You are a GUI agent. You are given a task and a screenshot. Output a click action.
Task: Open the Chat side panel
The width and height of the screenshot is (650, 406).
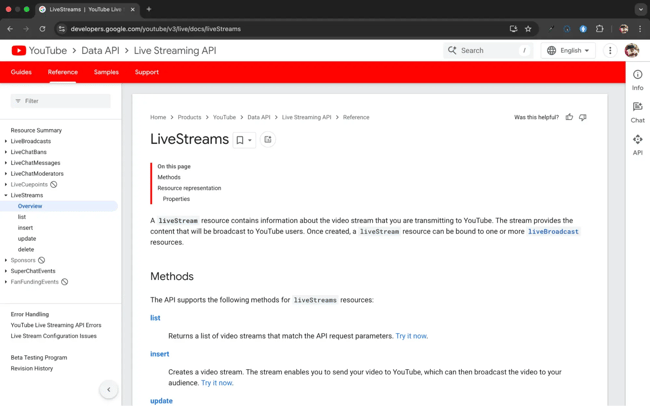click(637, 112)
